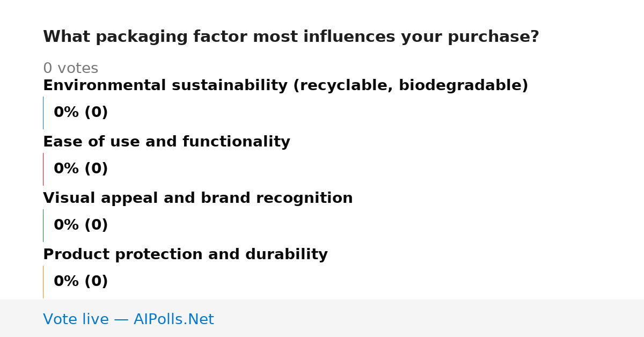
Task: Click 0% (0) under Visual appeal
Action: (81, 225)
